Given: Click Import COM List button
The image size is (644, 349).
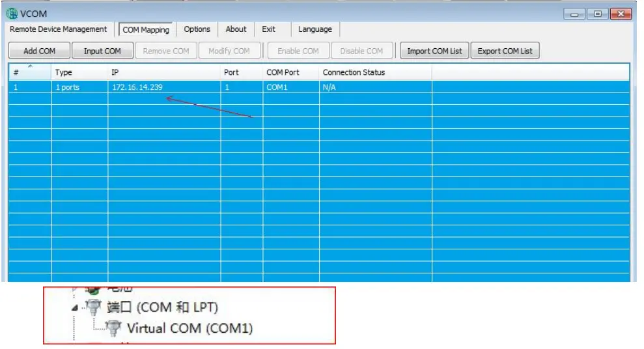Looking at the screenshot, I should point(434,51).
